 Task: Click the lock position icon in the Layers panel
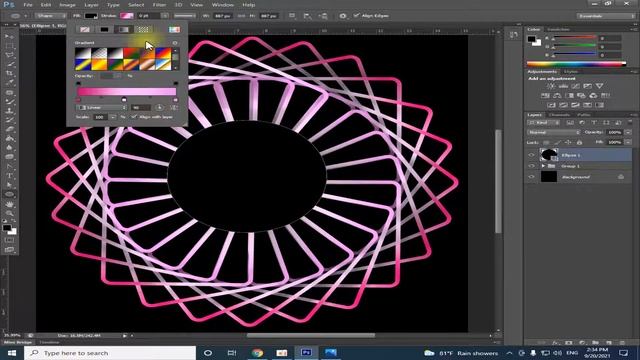[x=568, y=142]
